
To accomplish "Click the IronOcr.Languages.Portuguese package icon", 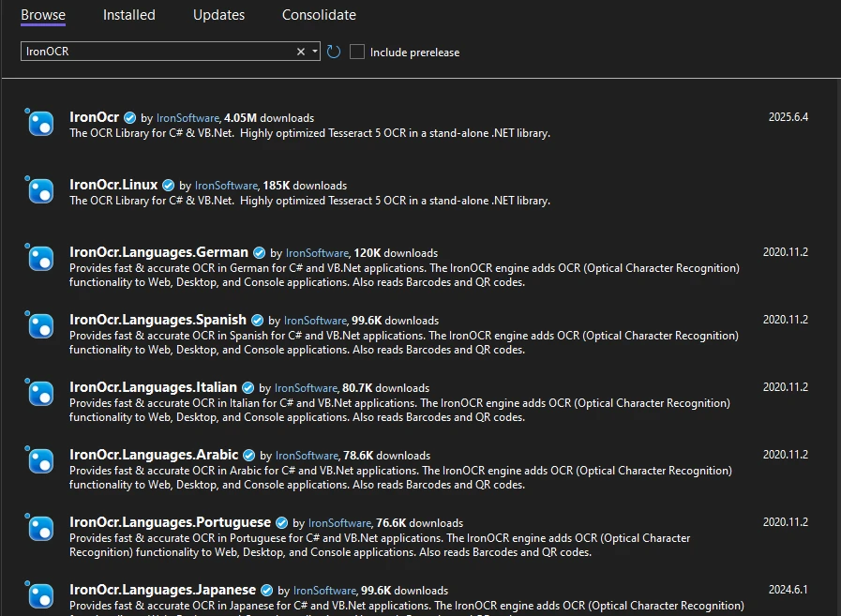I will click(x=40, y=529).
